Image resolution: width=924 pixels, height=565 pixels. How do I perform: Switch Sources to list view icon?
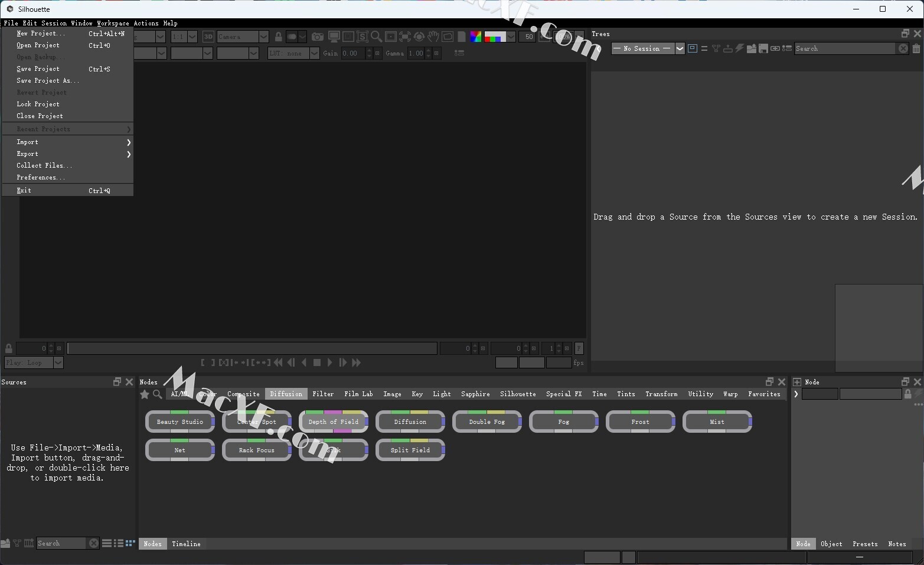(x=107, y=543)
